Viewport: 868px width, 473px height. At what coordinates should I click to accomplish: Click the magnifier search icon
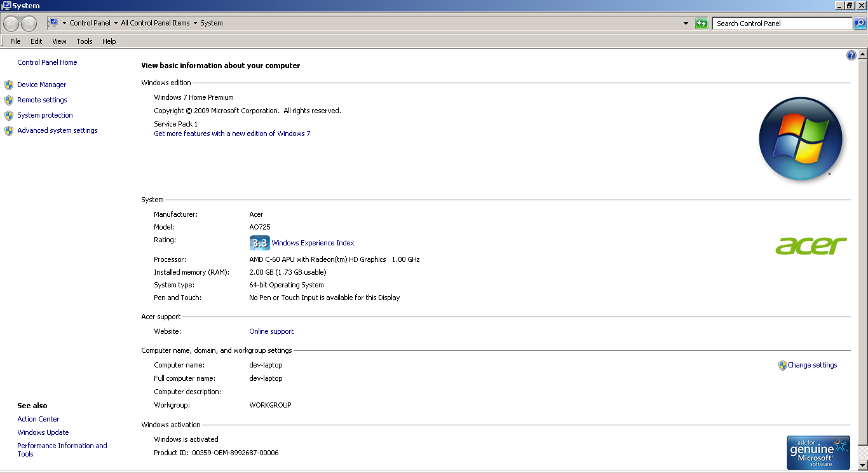pyautogui.click(x=859, y=24)
